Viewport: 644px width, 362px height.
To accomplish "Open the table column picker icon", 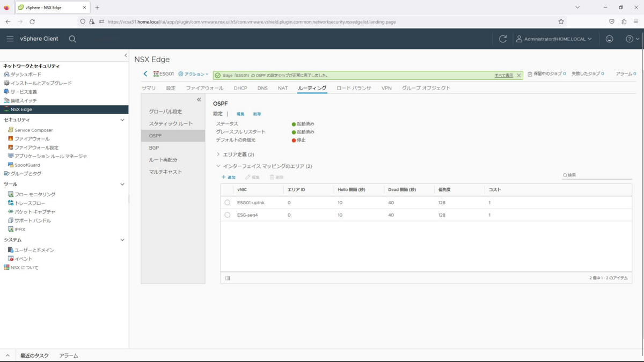I will coord(228,278).
